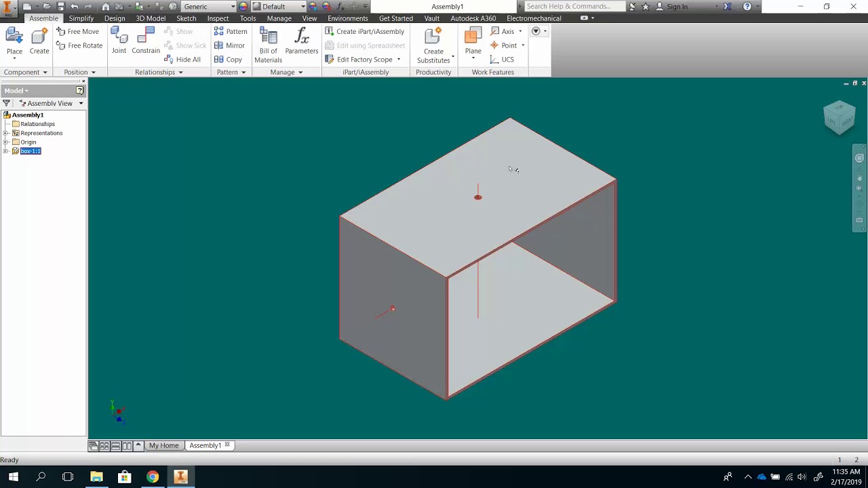Switch to the Simplify ribbon tab
The image size is (868, 488).
(81, 18)
